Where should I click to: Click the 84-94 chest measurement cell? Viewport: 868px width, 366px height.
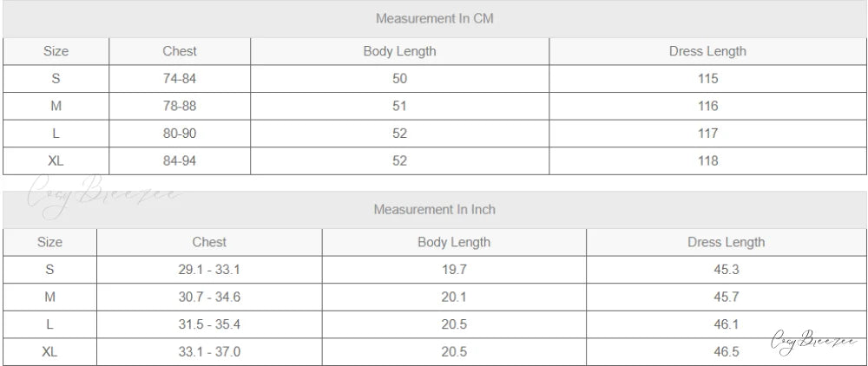click(x=180, y=160)
